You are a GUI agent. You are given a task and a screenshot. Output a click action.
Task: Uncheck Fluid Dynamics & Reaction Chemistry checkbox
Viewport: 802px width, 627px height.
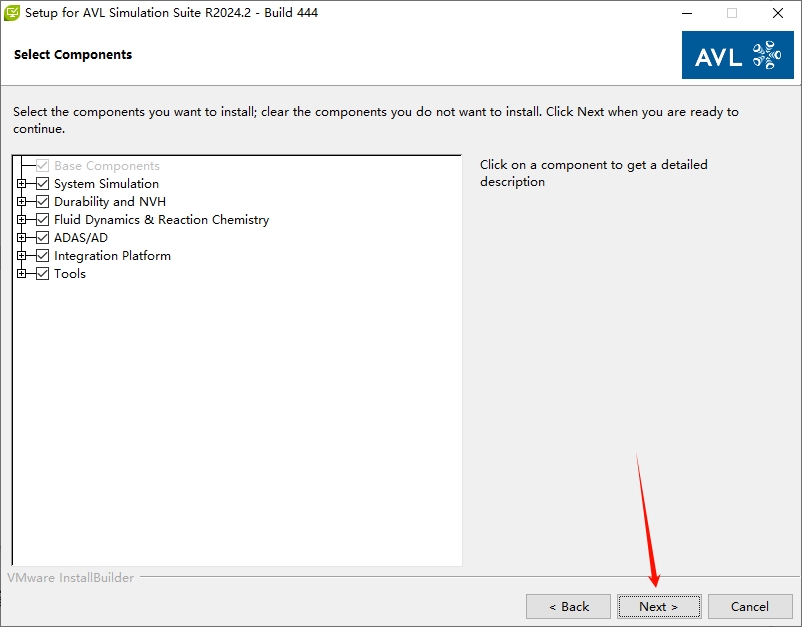[x=42, y=220]
